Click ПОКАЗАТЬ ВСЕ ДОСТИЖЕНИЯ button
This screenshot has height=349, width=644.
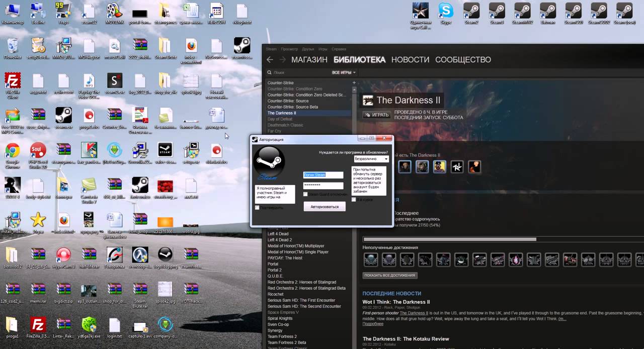tap(390, 276)
